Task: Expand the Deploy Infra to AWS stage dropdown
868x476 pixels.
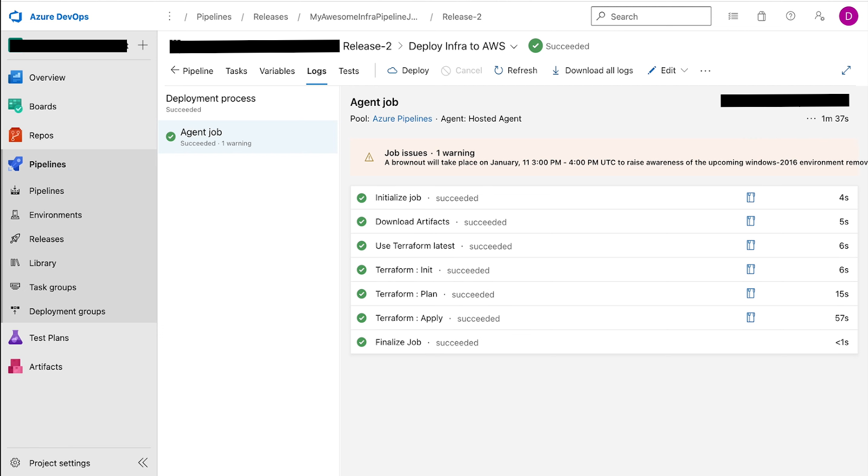Action: pos(514,47)
